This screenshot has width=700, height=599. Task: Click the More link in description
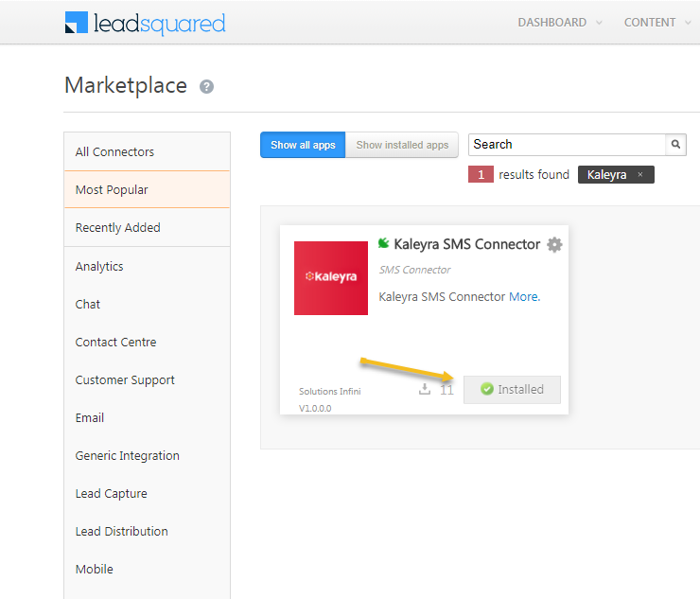[x=525, y=296]
